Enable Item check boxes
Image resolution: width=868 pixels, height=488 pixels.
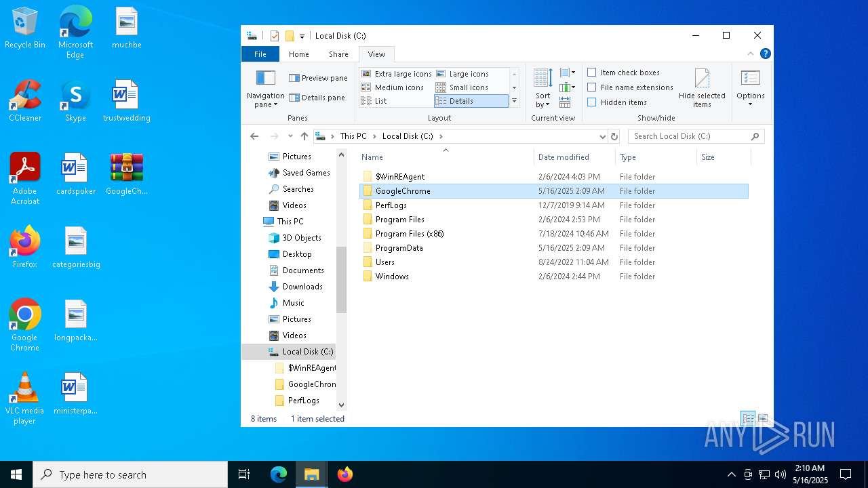tap(623, 73)
